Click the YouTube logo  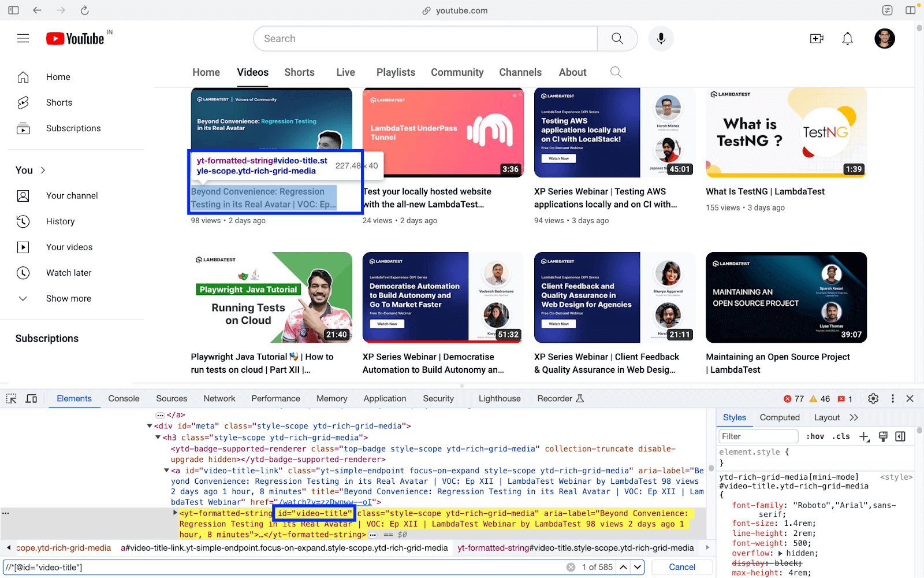(75, 39)
